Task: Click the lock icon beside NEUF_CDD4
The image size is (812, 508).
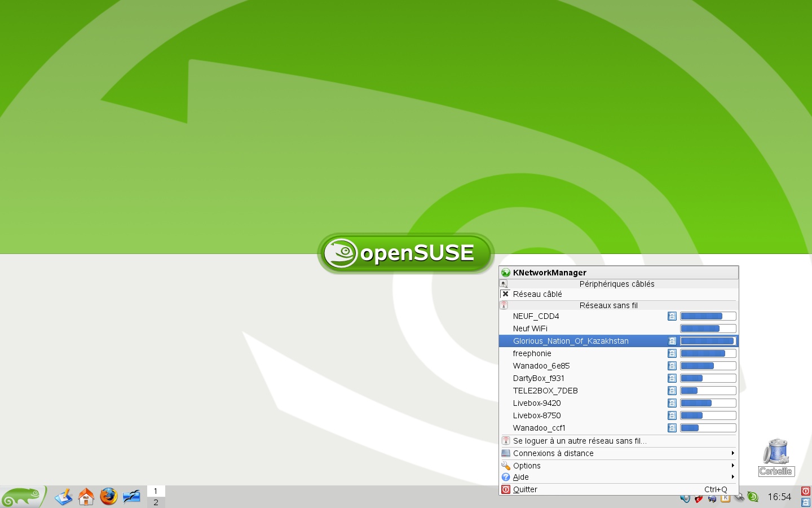Action: click(672, 316)
